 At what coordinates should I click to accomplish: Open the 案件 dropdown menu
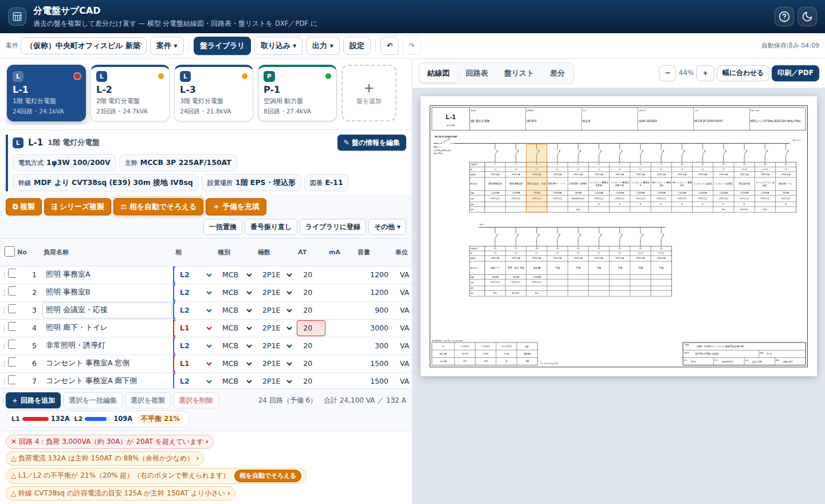click(167, 46)
